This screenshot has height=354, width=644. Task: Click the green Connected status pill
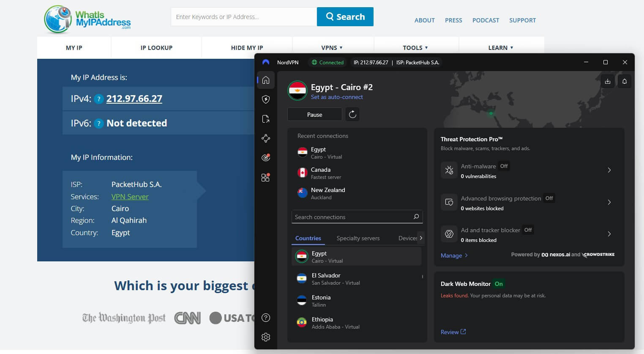click(x=327, y=62)
